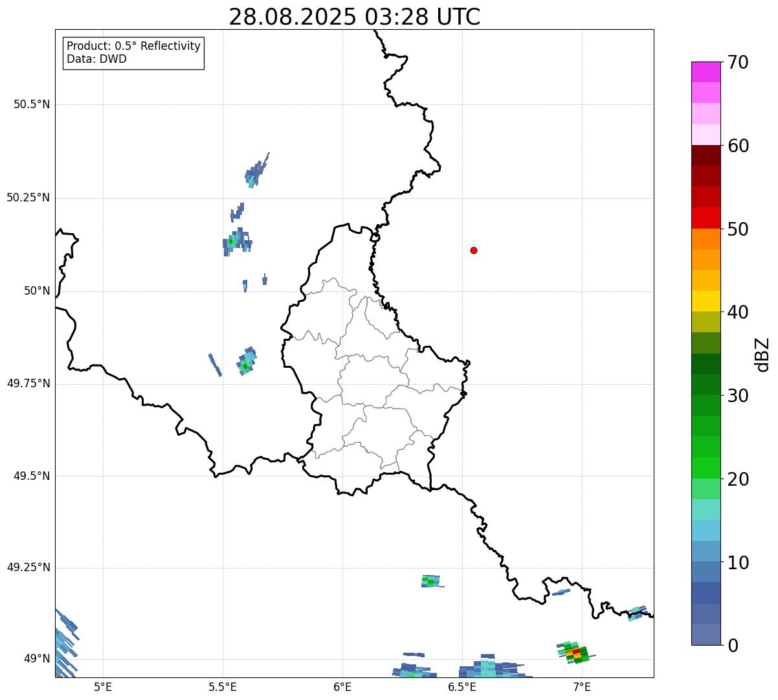Viewport: 778px width, 700px height.
Task: Click the 49.25°N latitude tick label
Action: point(28,568)
